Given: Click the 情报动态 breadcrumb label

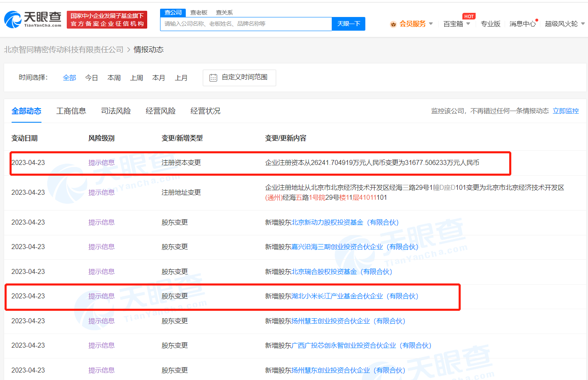Looking at the screenshot, I should (x=148, y=49).
